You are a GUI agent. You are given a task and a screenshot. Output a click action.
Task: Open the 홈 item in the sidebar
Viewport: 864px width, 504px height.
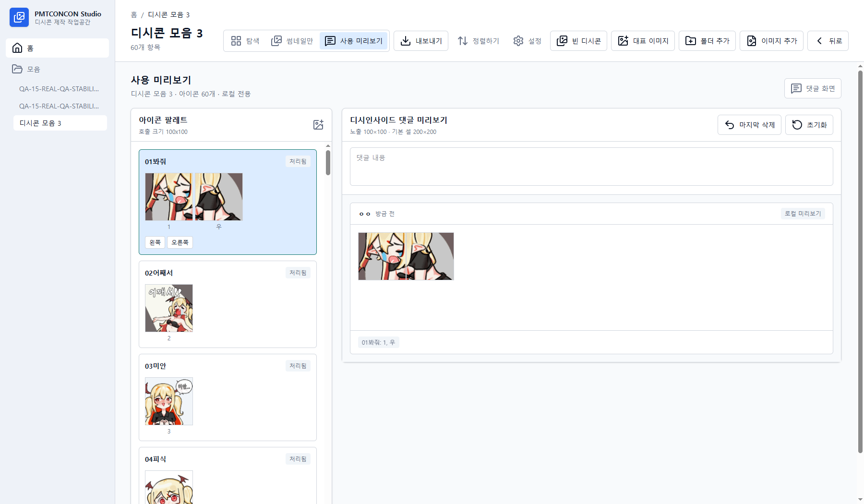[58, 48]
